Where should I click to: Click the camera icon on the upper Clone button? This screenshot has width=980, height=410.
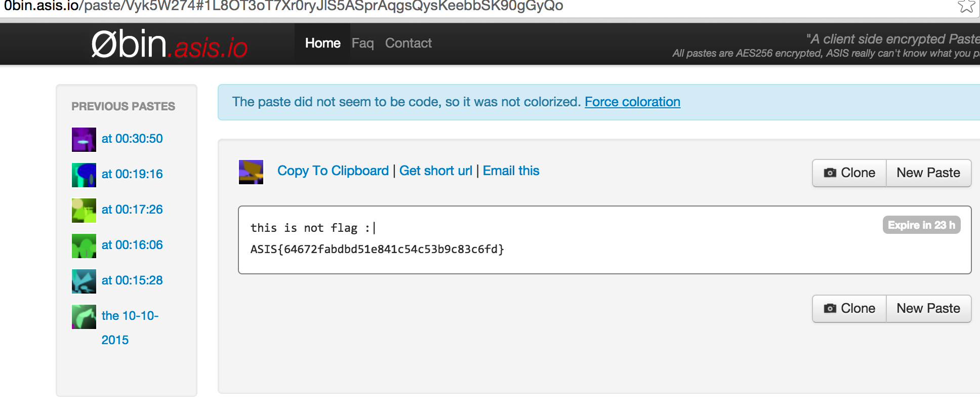830,173
